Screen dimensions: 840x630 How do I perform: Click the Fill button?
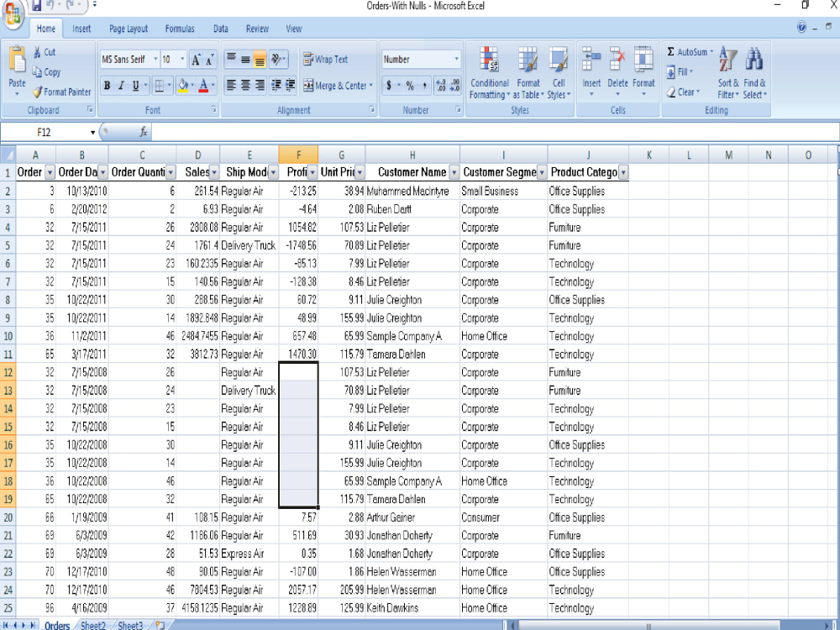tap(680, 71)
